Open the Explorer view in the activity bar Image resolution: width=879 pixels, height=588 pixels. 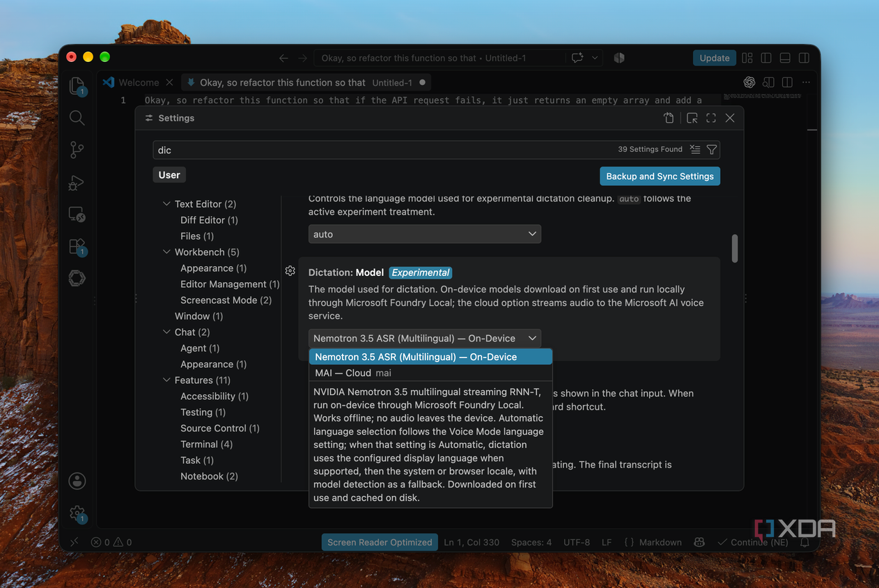(x=77, y=86)
